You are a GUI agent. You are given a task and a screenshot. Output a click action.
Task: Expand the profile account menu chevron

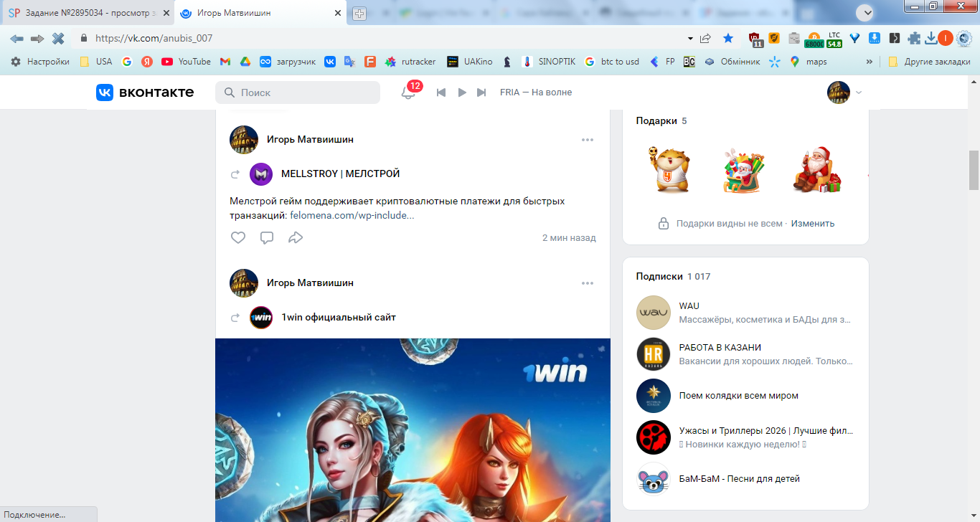(x=859, y=92)
